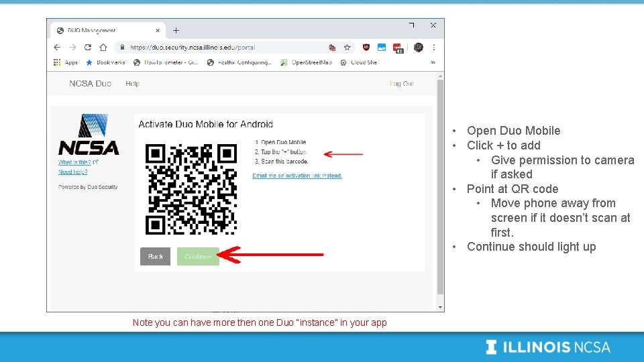
Task: Open the Chrome three-dot menu
Action: click(x=434, y=47)
